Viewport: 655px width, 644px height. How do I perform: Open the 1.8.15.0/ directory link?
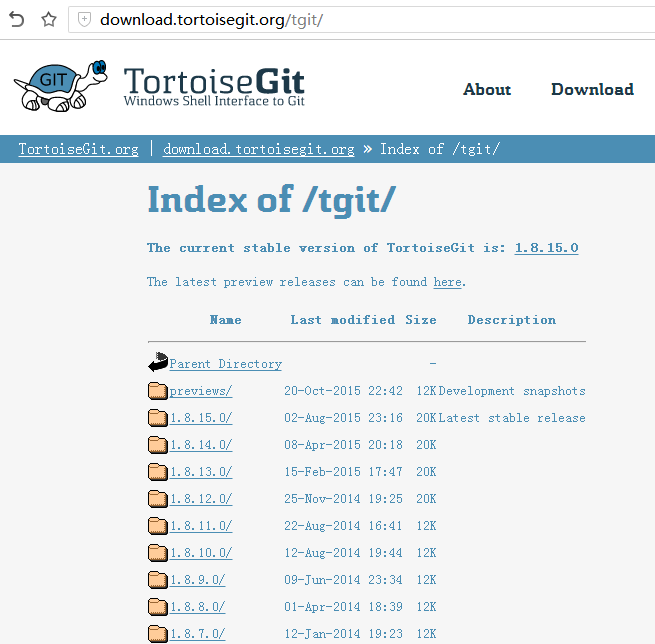coord(201,418)
